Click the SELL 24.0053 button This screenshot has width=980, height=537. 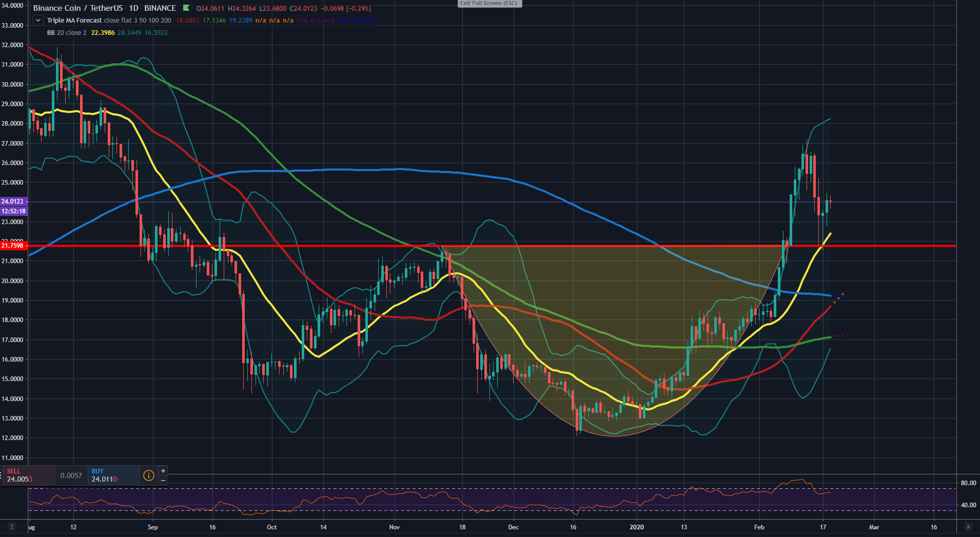[28, 475]
